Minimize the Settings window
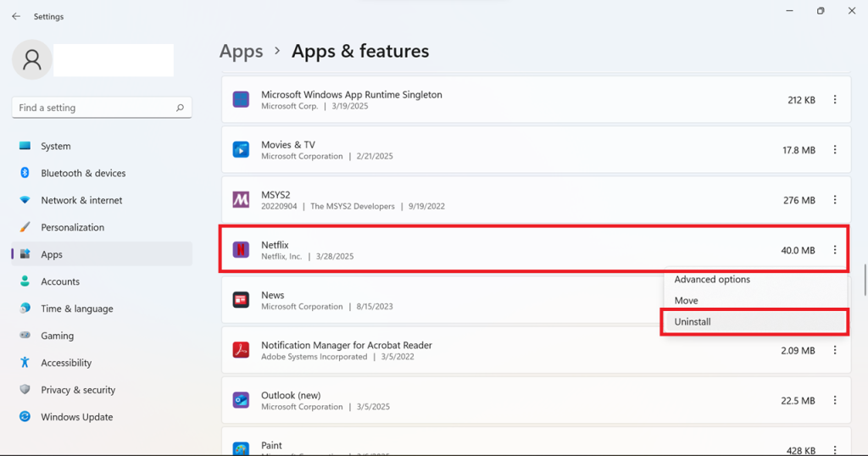 click(789, 10)
